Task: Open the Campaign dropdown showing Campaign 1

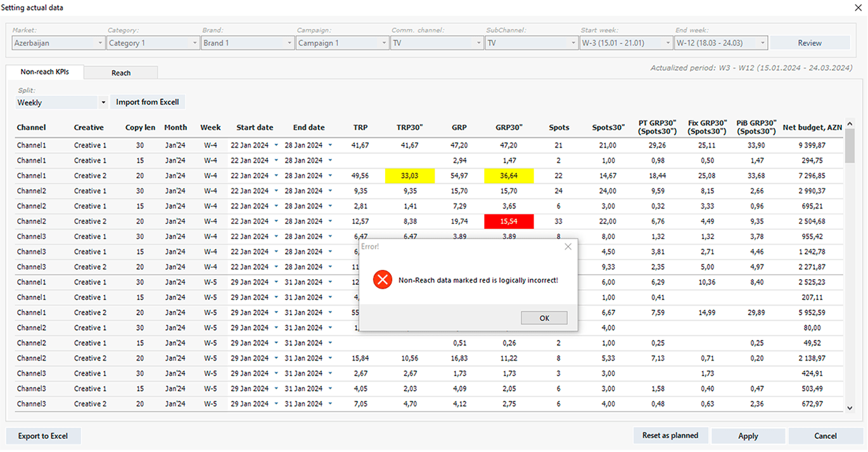Action: tap(342, 43)
